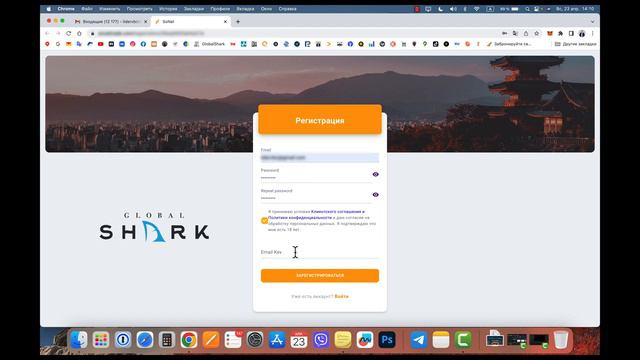Show Repeat password with eye icon
The height and width of the screenshot is (360, 640).
point(376,195)
